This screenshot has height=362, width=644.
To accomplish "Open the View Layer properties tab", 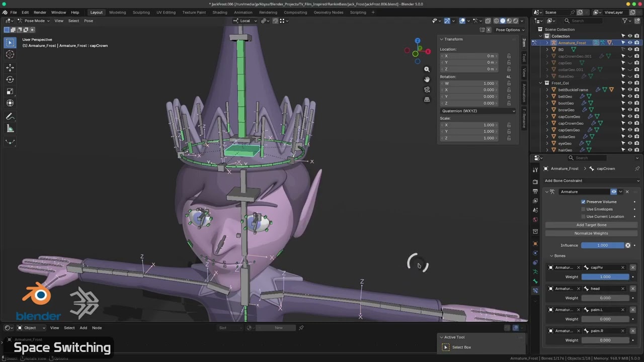I will (535, 201).
